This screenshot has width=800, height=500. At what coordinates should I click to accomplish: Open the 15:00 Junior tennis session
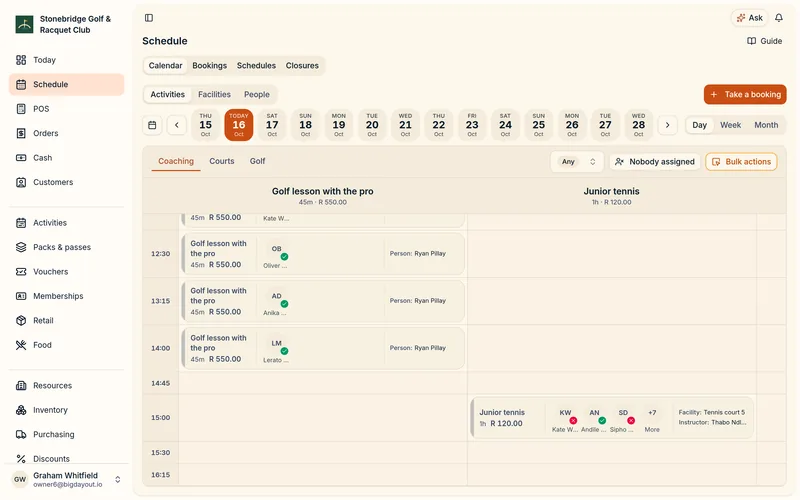click(612, 418)
